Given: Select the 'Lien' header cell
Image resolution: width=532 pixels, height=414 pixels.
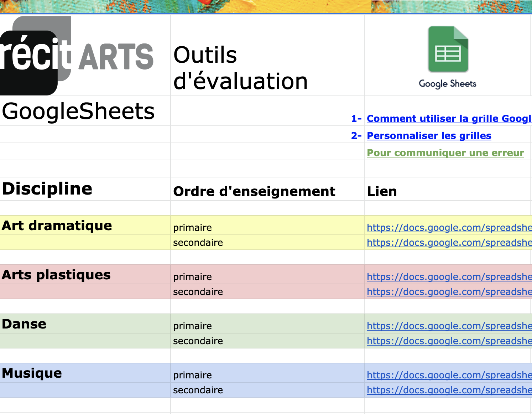Looking at the screenshot, I should tap(448, 189).
